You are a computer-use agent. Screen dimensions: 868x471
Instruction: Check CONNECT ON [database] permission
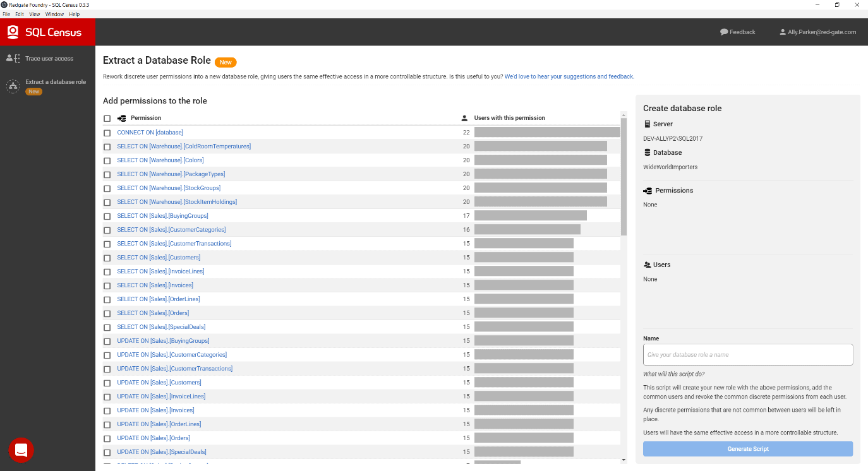click(107, 133)
